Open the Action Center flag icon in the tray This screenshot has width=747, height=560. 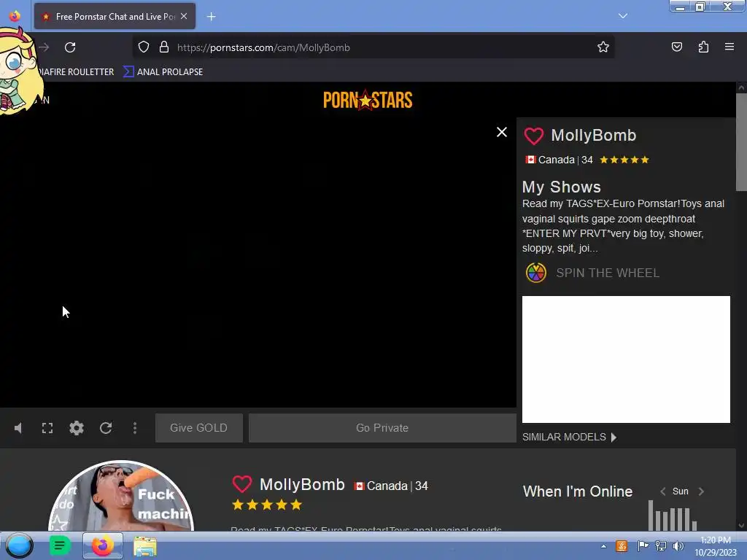click(643, 545)
